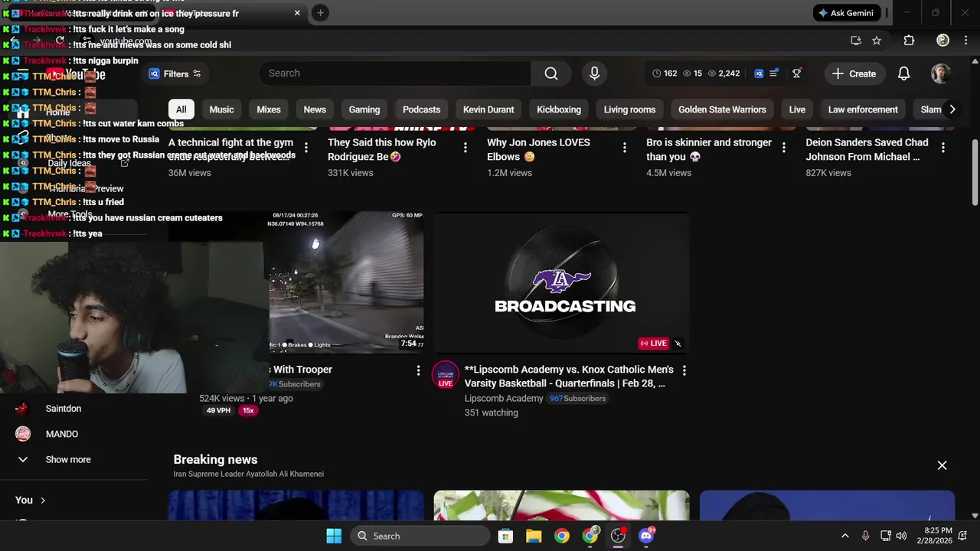Click Ask Gemini button
Image resolution: width=980 pixels, height=551 pixels.
click(845, 13)
